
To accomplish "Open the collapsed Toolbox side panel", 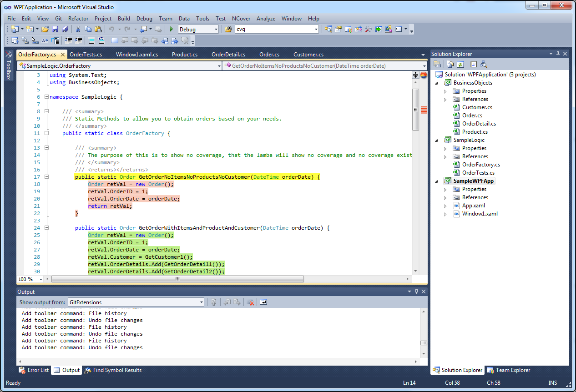I will pos(8,65).
